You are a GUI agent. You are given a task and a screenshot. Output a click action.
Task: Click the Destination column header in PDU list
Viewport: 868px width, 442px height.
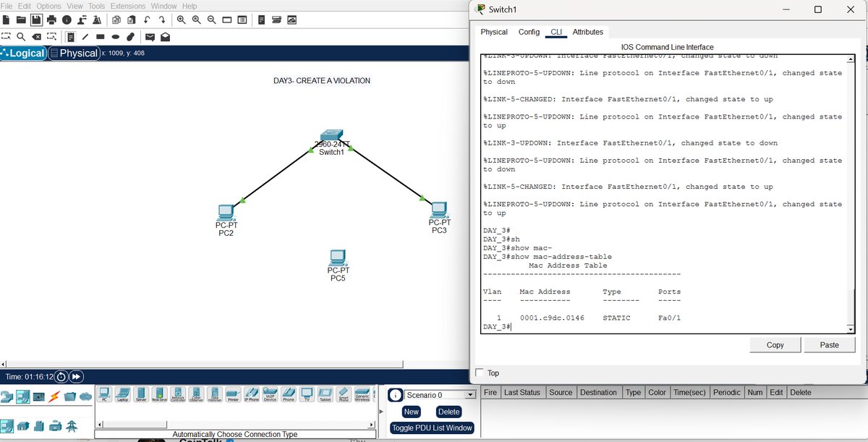(598, 392)
